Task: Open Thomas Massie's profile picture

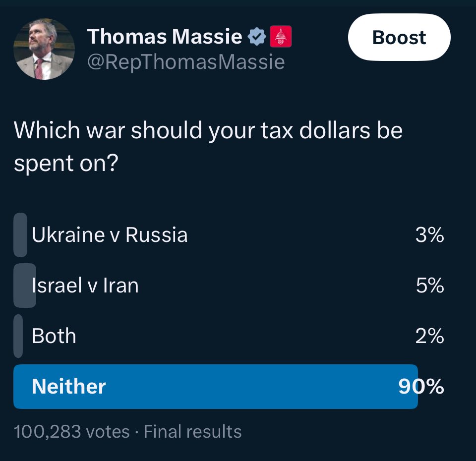Action: (44, 50)
